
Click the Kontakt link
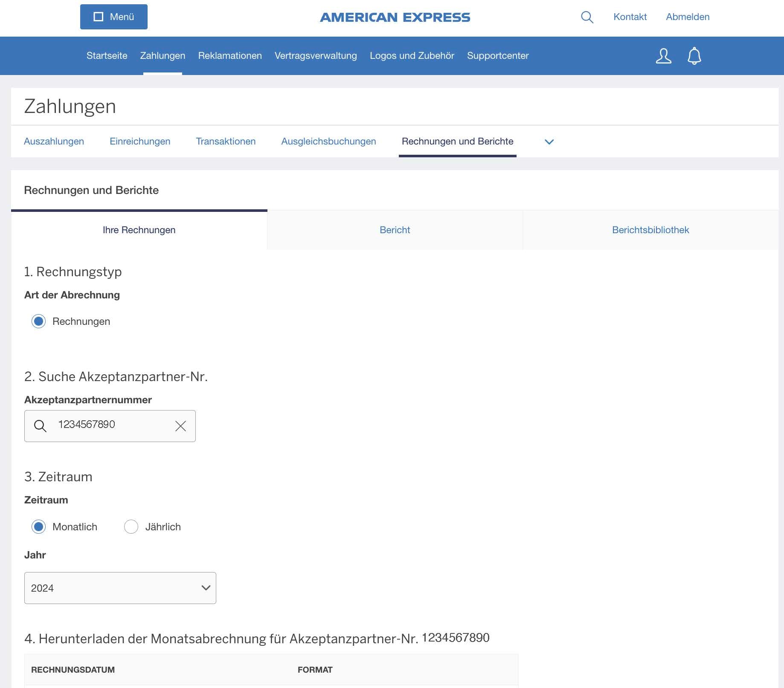630,17
